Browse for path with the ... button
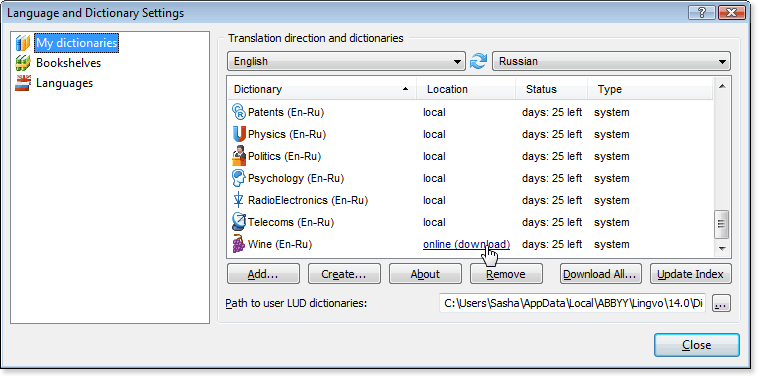This screenshot has height=376, width=759. (721, 304)
